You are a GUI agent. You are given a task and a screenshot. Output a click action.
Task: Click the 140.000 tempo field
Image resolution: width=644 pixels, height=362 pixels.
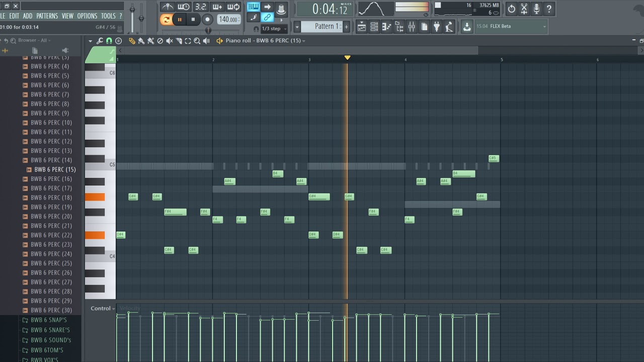pyautogui.click(x=228, y=20)
